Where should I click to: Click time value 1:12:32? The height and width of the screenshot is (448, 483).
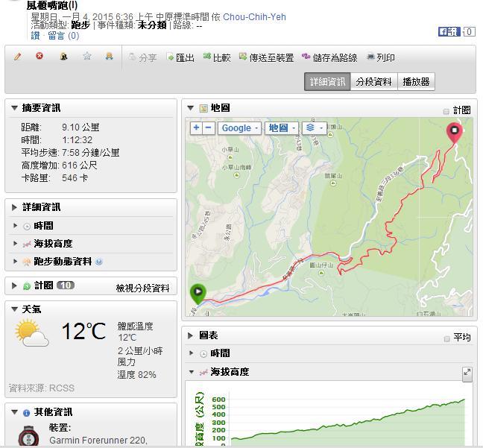(77, 140)
